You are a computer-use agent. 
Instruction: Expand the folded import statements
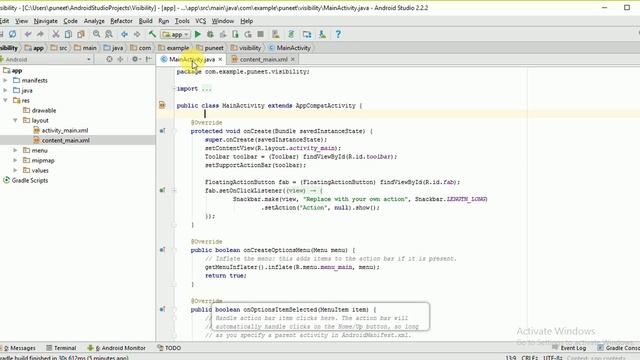pos(206,89)
